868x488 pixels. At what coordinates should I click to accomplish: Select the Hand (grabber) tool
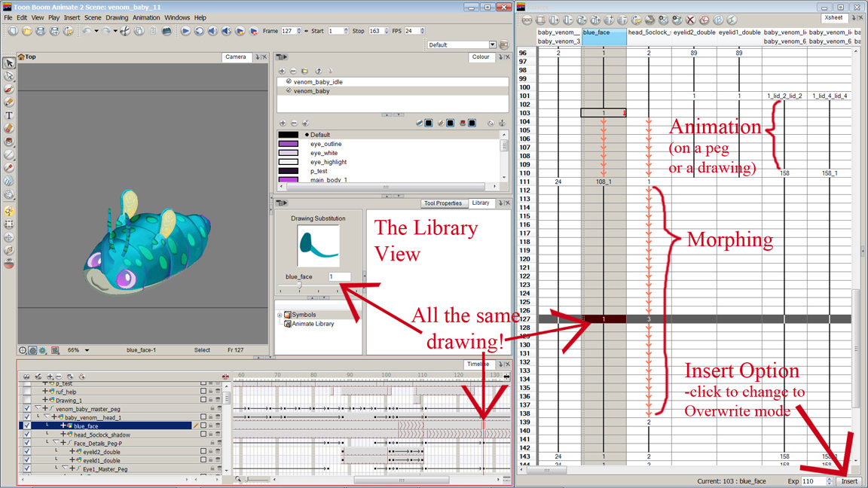click(9, 194)
